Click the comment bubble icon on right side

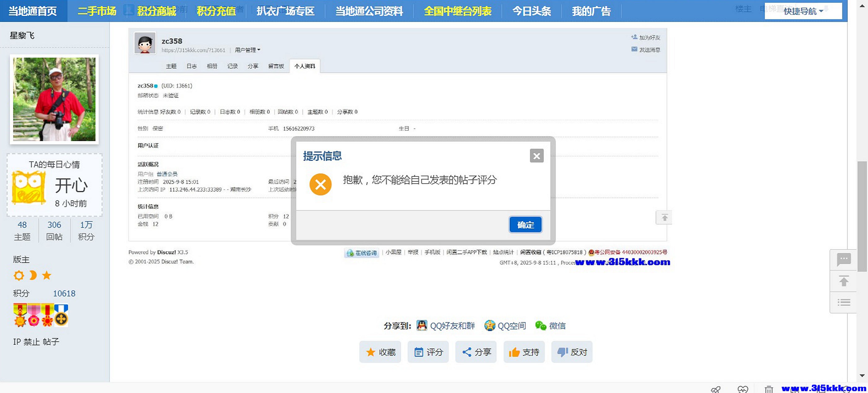(x=844, y=260)
